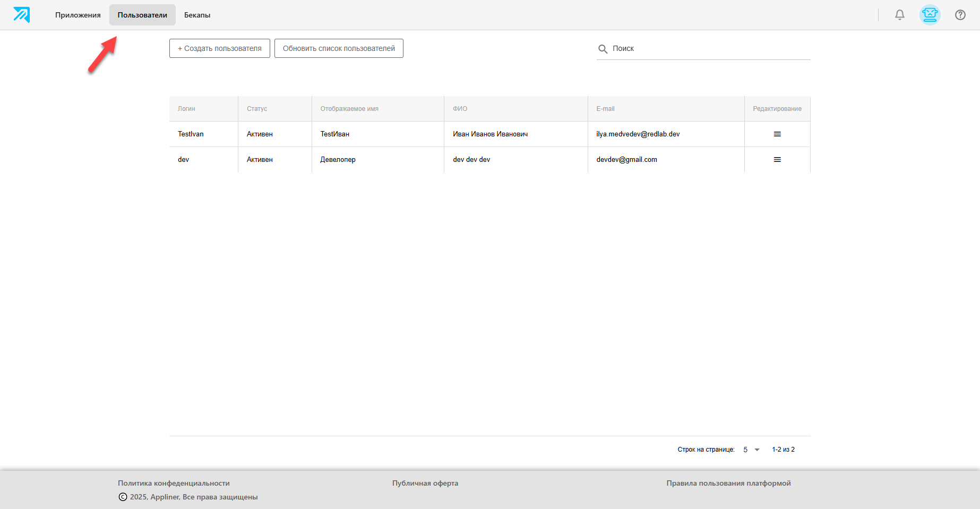Open edit menu icon for dev row
The image size is (980, 509).
pos(777,160)
